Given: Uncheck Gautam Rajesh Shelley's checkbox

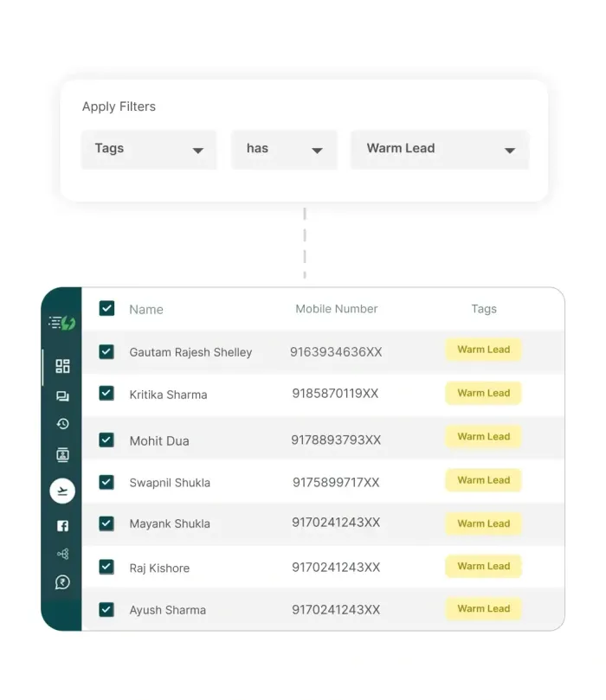Looking at the screenshot, I should pos(106,351).
